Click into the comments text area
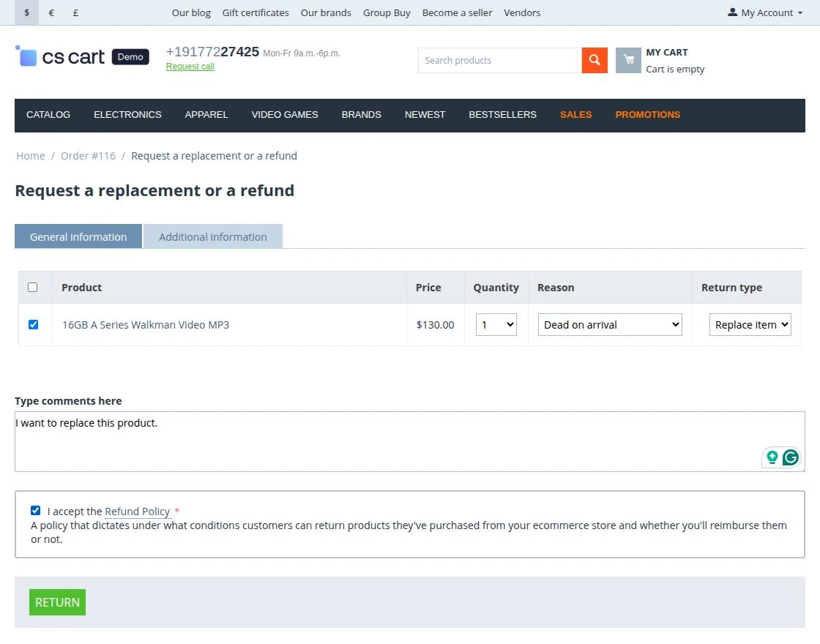Viewport: 820px width, 644px height. [x=410, y=442]
